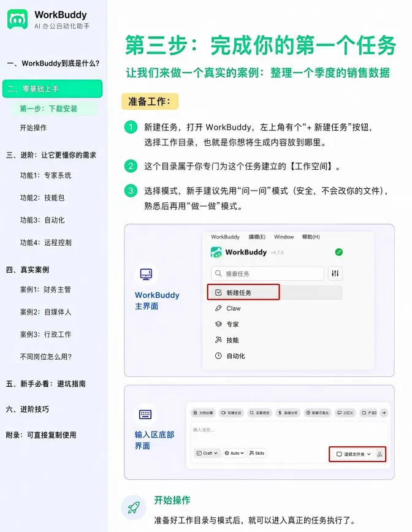The image size is (412, 532).
Task: Expand the Auto model dropdown
Action: pos(234,453)
